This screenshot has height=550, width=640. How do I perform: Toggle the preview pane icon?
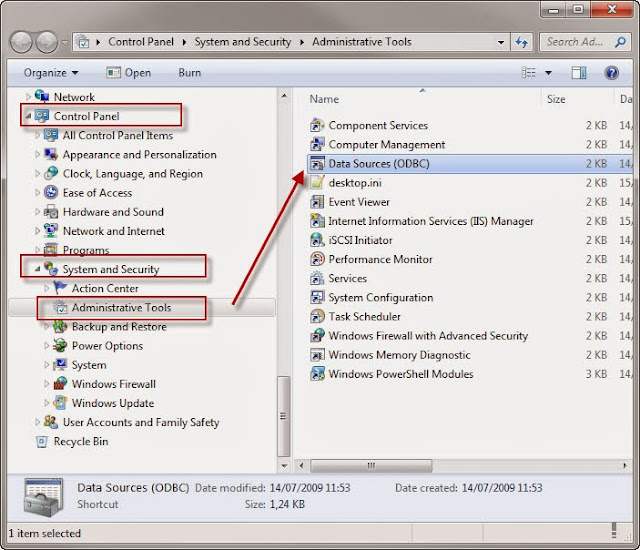tap(578, 73)
